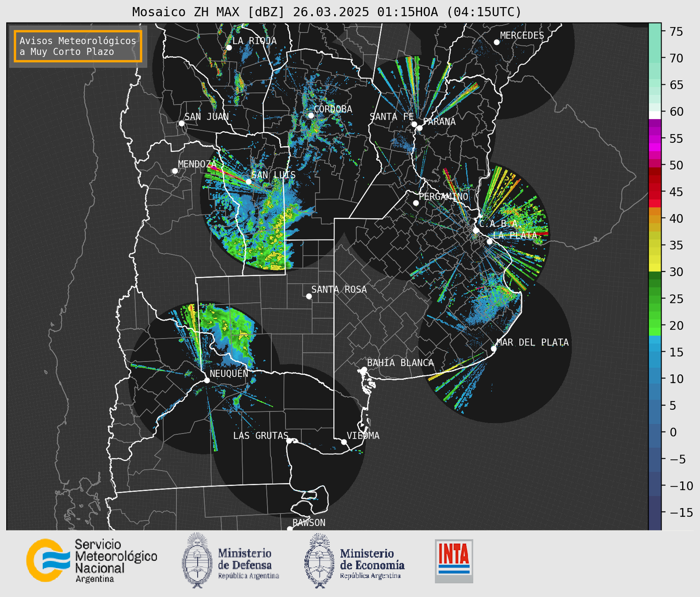Click the MENDOZA label text
Viewport: 700px width, 597px height.
[x=198, y=164]
